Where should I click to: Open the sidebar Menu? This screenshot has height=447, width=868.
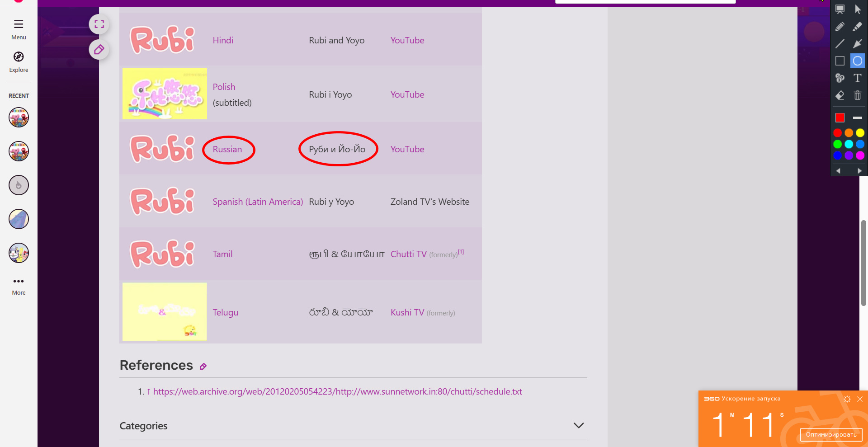point(19,29)
